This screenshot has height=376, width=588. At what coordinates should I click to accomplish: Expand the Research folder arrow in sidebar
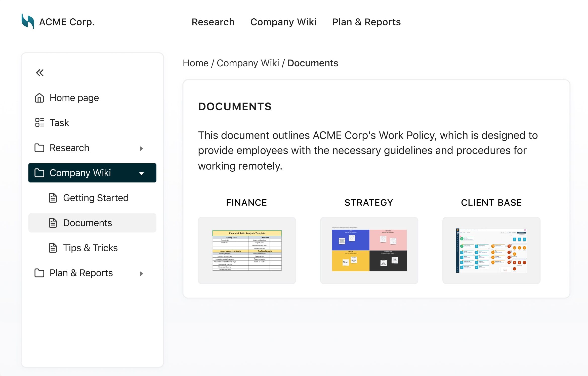click(x=141, y=149)
